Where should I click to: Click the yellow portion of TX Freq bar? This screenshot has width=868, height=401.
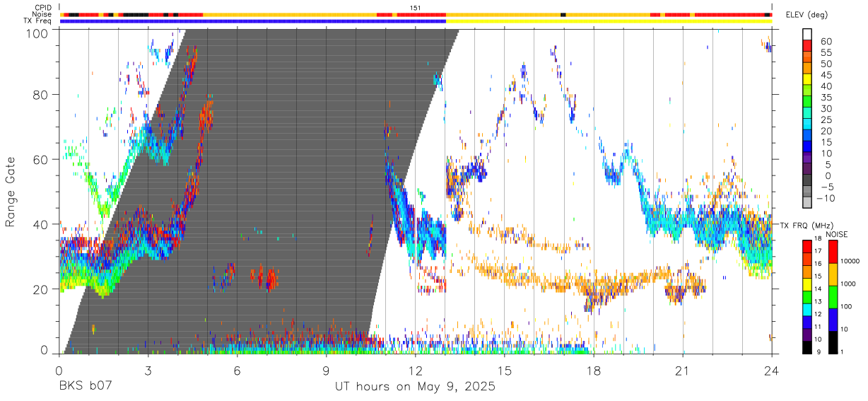609,21
